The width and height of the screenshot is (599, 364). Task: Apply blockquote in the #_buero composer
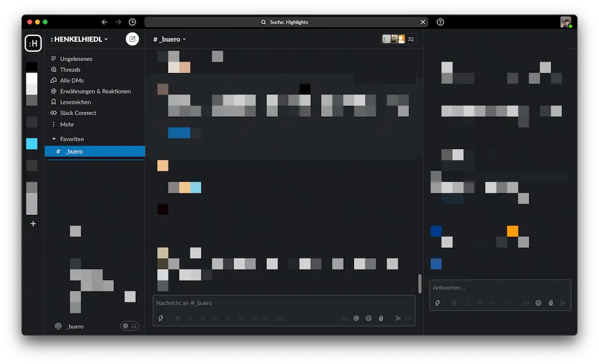coord(267,318)
